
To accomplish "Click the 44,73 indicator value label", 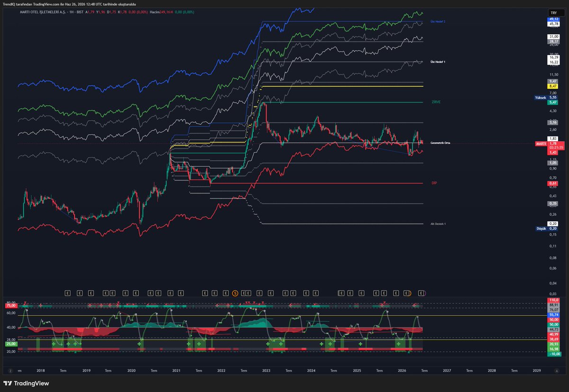I will click(553, 328).
